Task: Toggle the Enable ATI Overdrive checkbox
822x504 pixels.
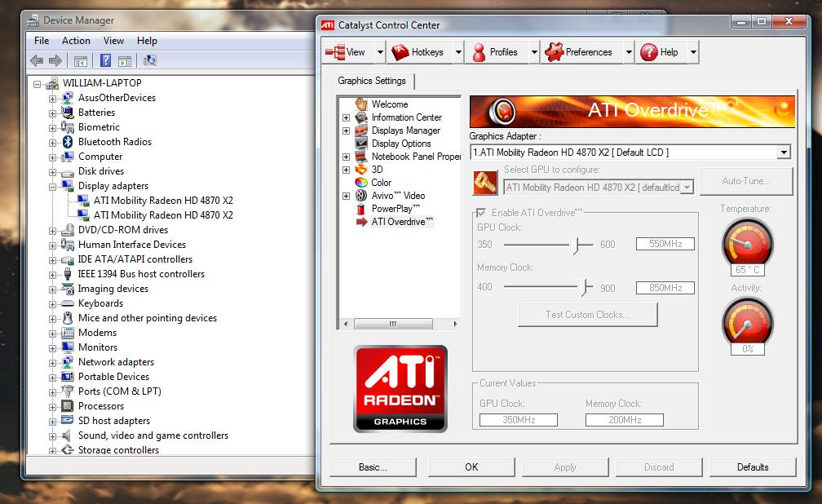Action: pyautogui.click(x=481, y=213)
